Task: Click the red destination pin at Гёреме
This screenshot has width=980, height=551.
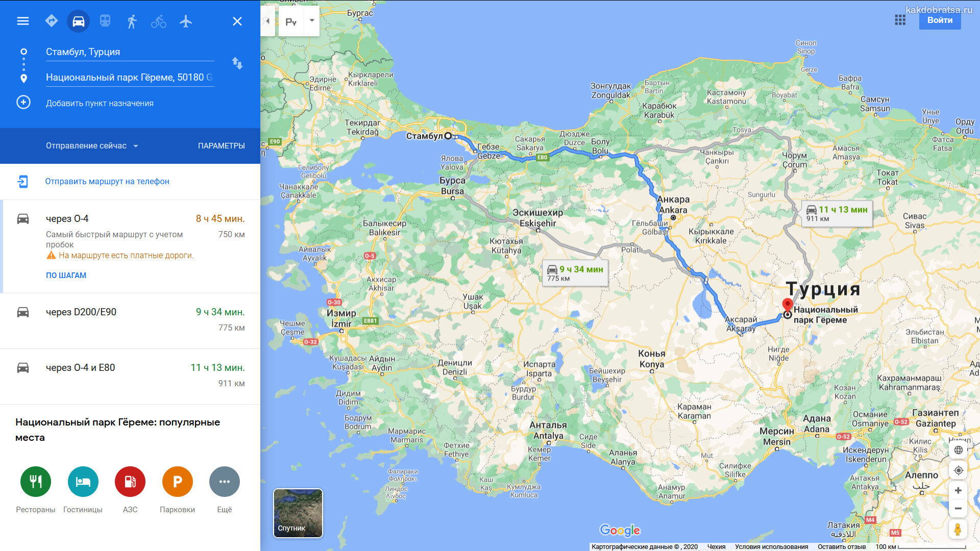Action: tap(788, 306)
